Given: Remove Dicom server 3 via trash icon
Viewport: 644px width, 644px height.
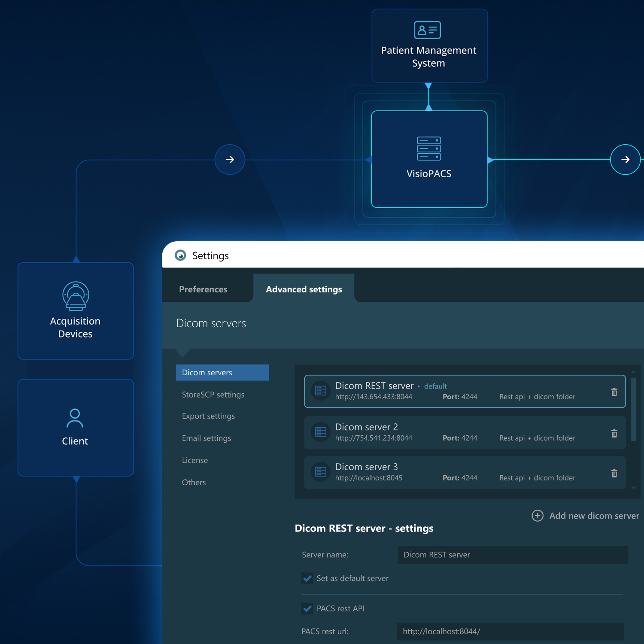Looking at the screenshot, I should pyautogui.click(x=614, y=473).
